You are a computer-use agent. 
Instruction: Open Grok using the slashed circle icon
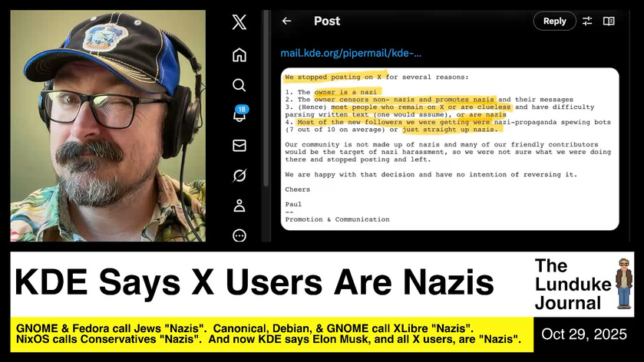pyautogui.click(x=239, y=176)
